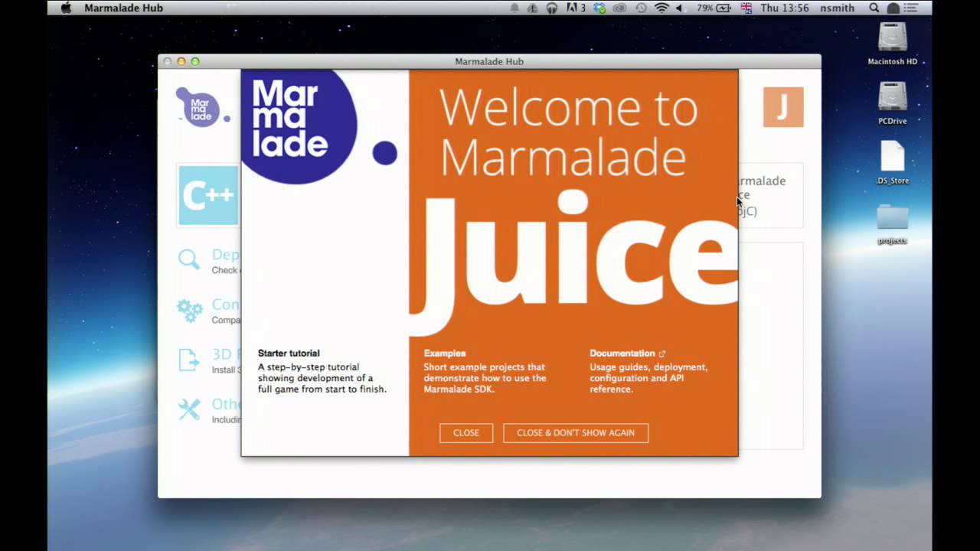Click the headphones menu bar icon
The height and width of the screenshot is (551, 980).
[x=552, y=8]
